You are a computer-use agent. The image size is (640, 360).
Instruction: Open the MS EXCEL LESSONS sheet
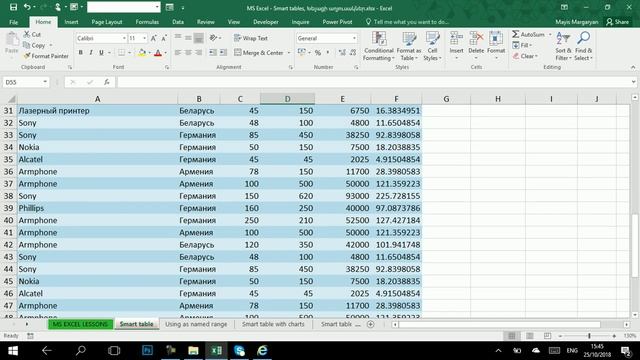point(80,324)
